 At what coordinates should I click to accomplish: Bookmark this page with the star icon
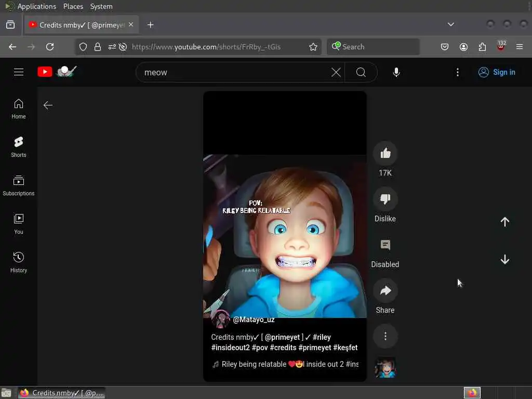313,47
